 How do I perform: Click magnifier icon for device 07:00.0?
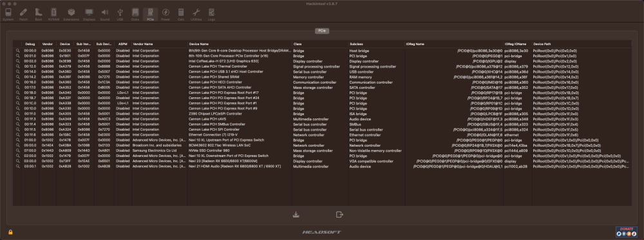tap(17, 151)
